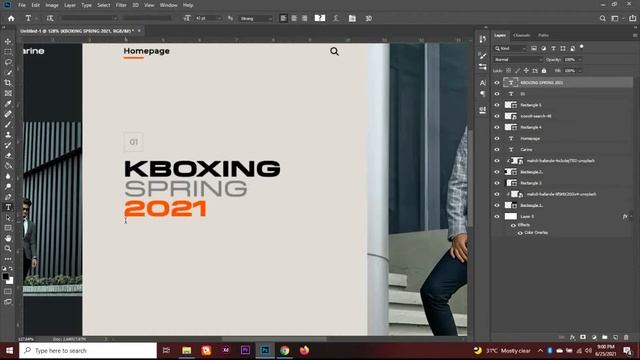Hide the Homepage text layer

click(x=497, y=138)
